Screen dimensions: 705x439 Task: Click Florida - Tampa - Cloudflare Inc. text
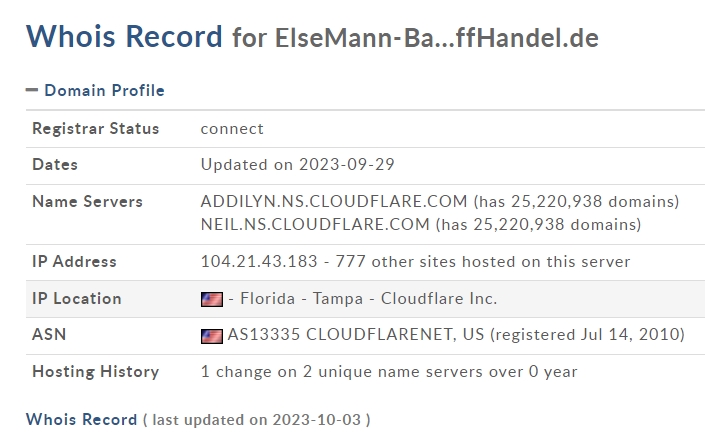coord(369,299)
